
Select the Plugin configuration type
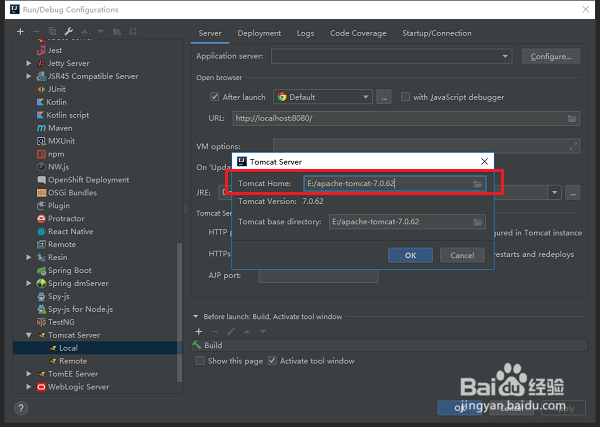(x=59, y=206)
